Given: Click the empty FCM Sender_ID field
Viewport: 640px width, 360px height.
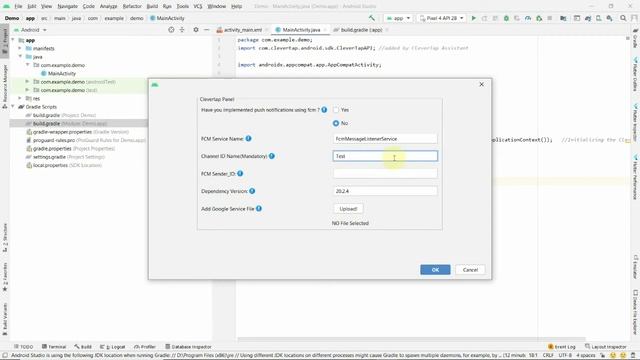Looking at the screenshot, I should [385, 173].
